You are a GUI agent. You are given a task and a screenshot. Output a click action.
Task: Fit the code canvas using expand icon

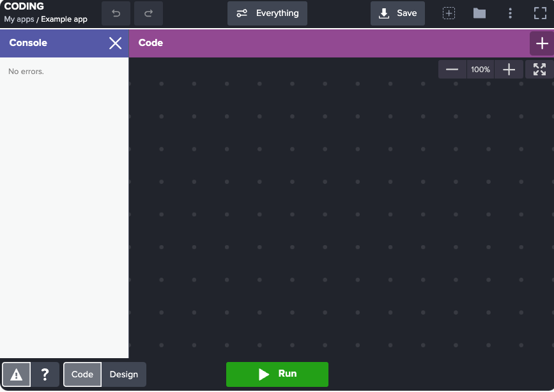point(539,69)
